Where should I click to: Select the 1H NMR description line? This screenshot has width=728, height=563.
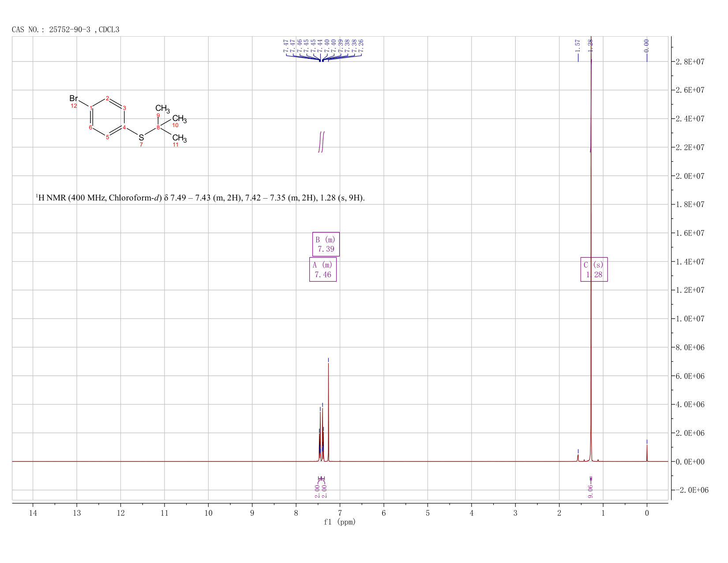click(x=200, y=198)
